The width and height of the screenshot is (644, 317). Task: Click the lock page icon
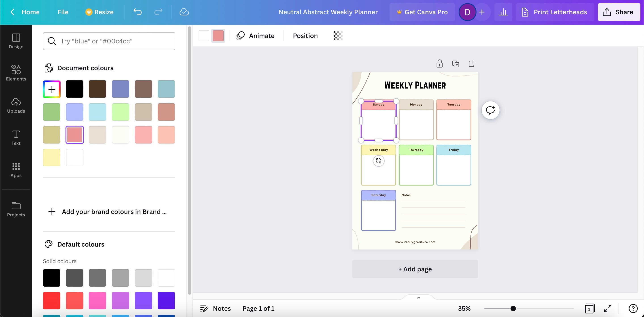[439, 64]
